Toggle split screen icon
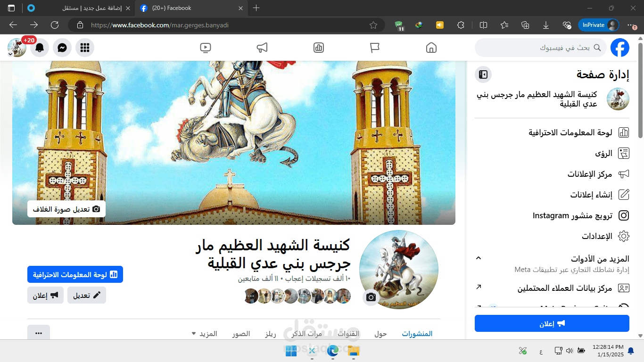This screenshot has width=644, height=362. pos(483,25)
